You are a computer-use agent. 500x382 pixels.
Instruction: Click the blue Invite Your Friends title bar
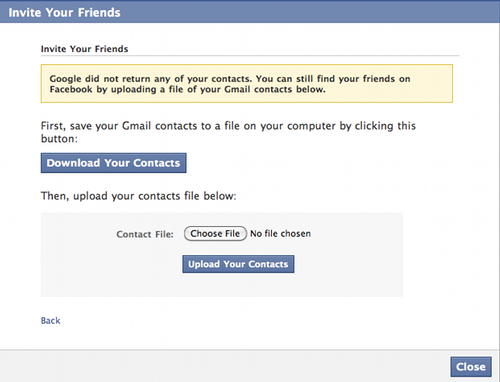[250, 12]
